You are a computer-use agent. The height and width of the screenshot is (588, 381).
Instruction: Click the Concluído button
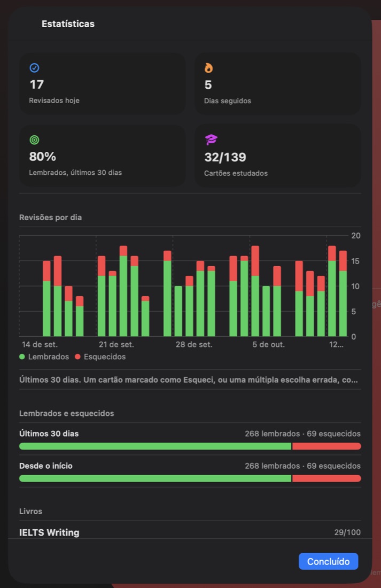pos(328,561)
